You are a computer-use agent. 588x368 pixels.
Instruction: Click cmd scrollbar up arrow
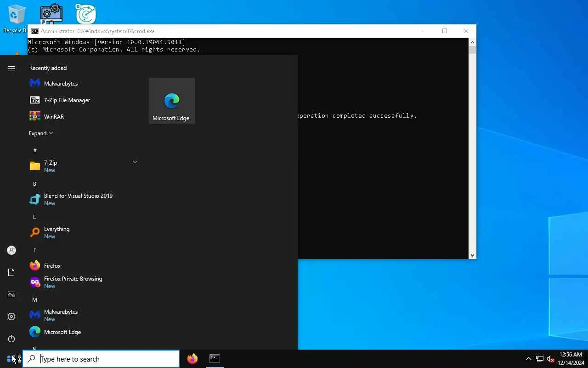(x=472, y=42)
